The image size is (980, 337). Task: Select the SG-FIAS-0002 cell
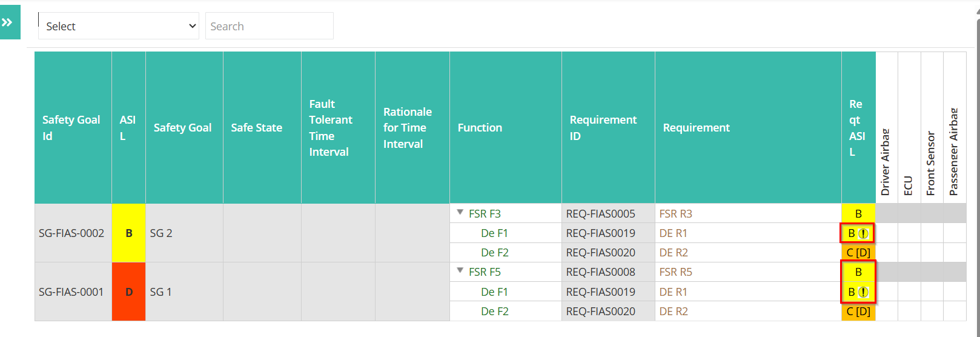(x=73, y=233)
